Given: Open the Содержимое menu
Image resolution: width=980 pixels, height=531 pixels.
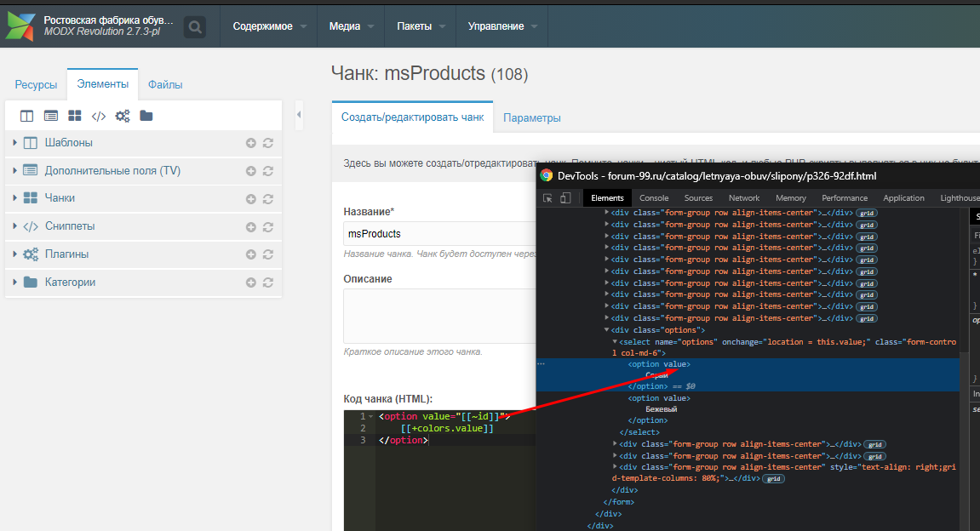Looking at the screenshot, I should point(269,26).
